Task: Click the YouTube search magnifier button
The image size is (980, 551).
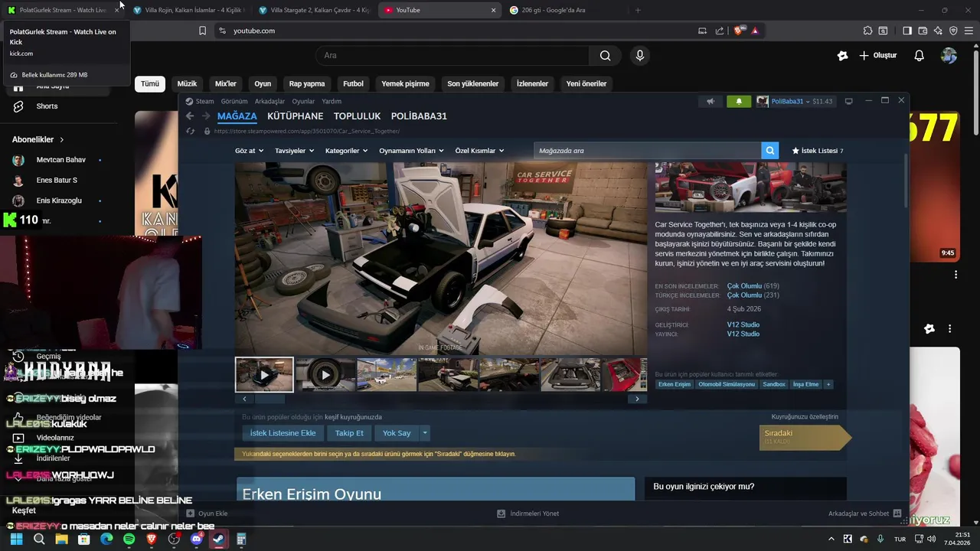Action: coord(605,55)
